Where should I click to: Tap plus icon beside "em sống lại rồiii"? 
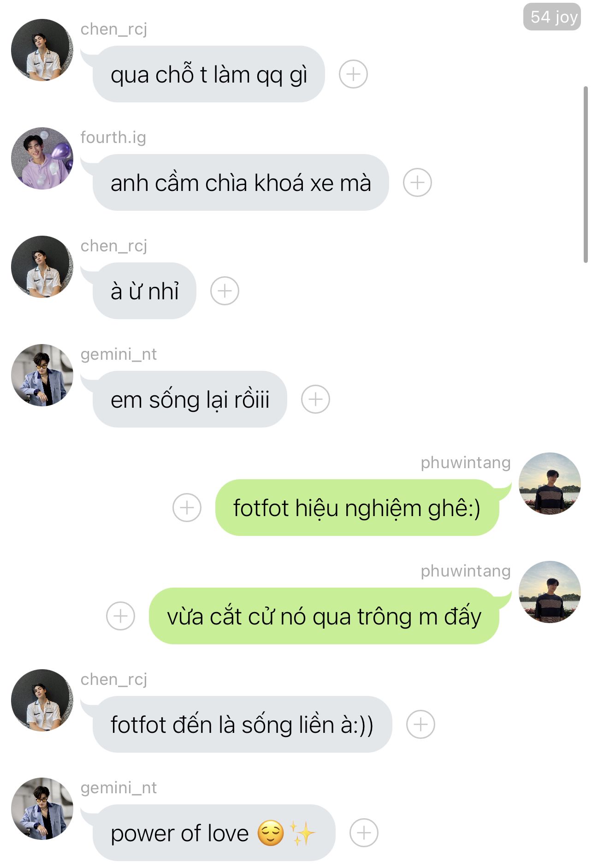315,399
